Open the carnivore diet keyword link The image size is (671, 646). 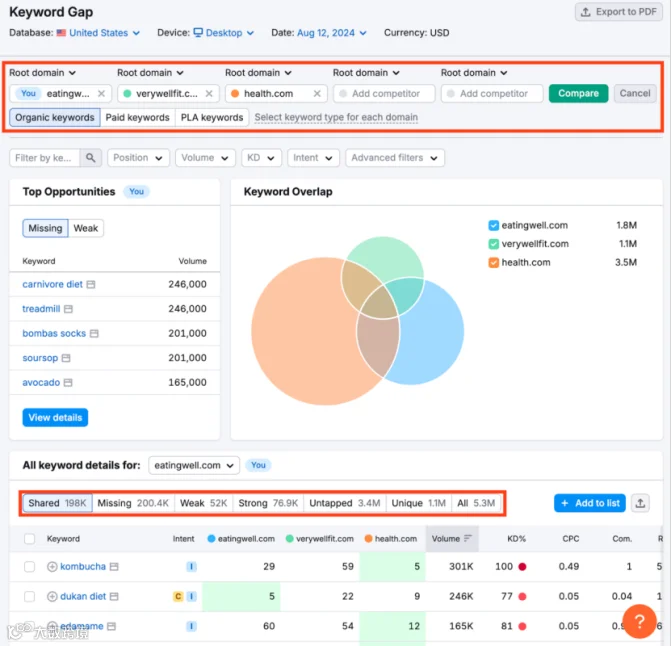pyautogui.click(x=52, y=284)
